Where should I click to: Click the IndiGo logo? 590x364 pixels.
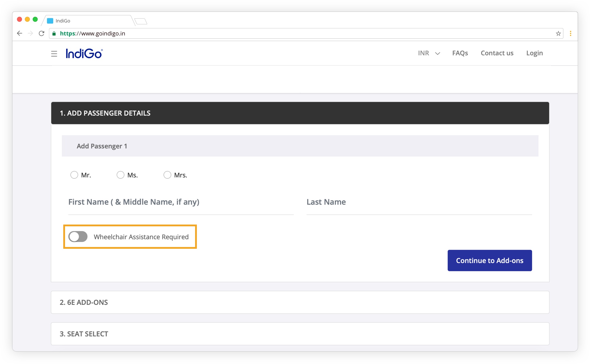(x=84, y=53)
